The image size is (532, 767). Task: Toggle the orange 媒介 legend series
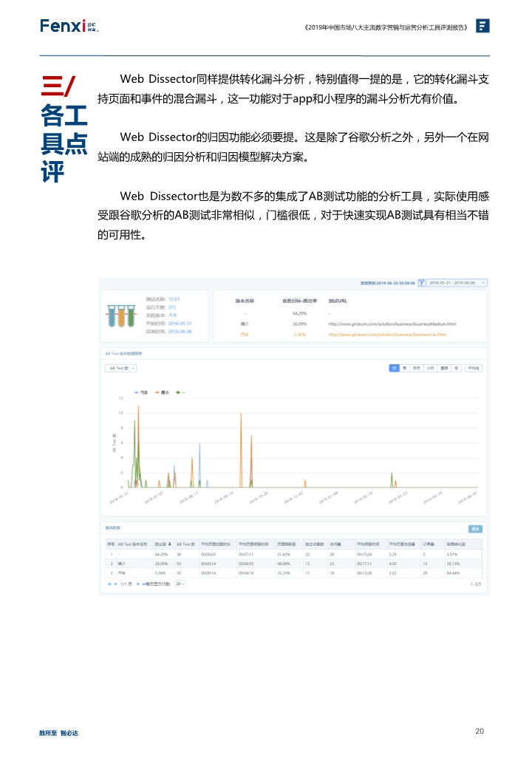coord(162,392)
